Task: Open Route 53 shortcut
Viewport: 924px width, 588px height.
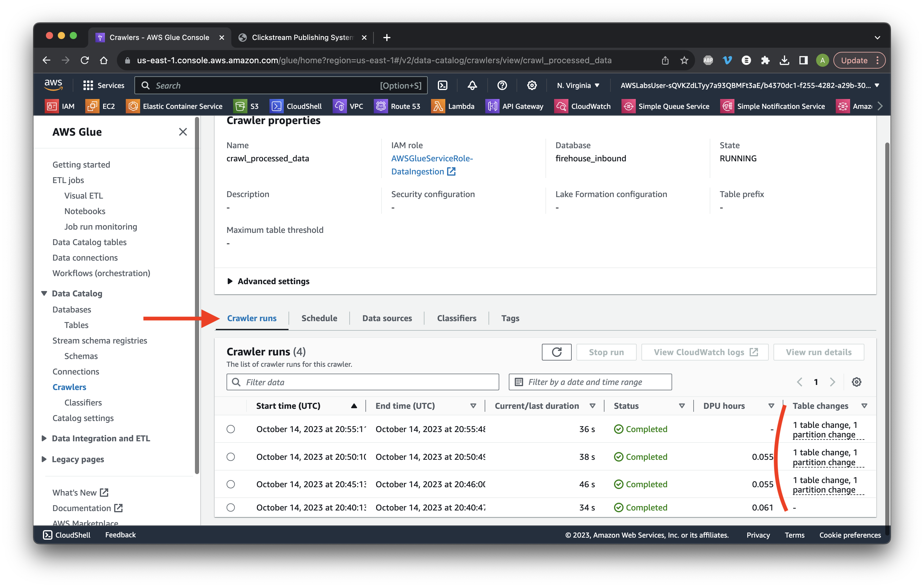Action: click(x=397, y=106)
